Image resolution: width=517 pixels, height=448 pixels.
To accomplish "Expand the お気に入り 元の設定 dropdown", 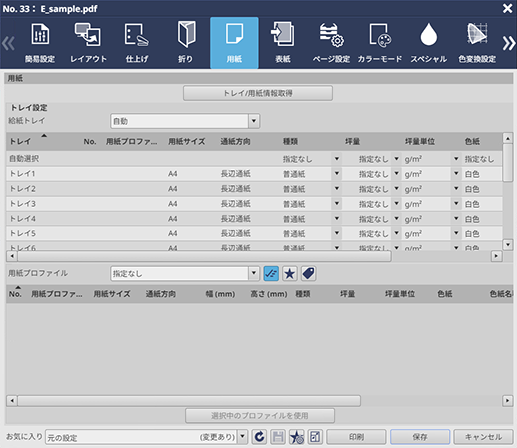I will click(243, 436).
